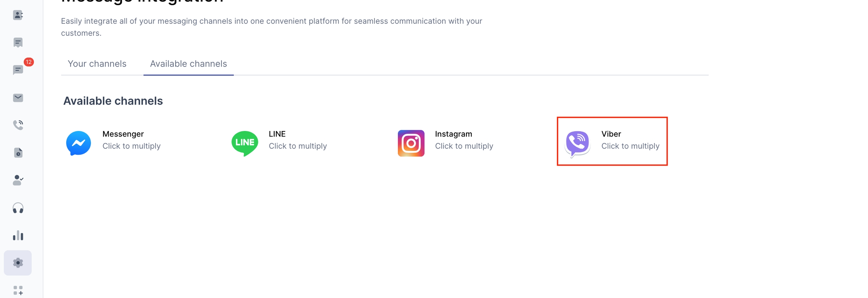The width and height of the screenshot is (868, 298).
Task: Click "Click to multiply" under Instagram
Action: coord(464,146)
